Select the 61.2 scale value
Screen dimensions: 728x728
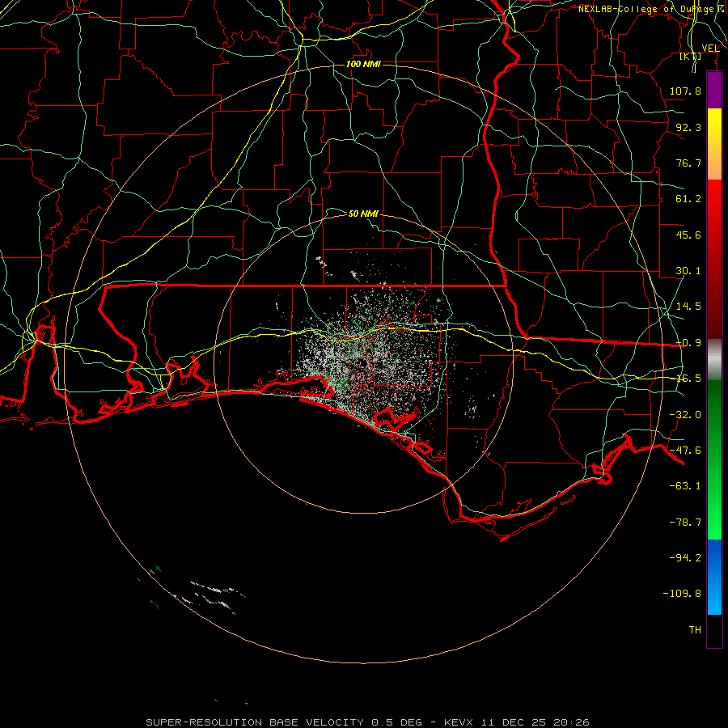point(688,199)
